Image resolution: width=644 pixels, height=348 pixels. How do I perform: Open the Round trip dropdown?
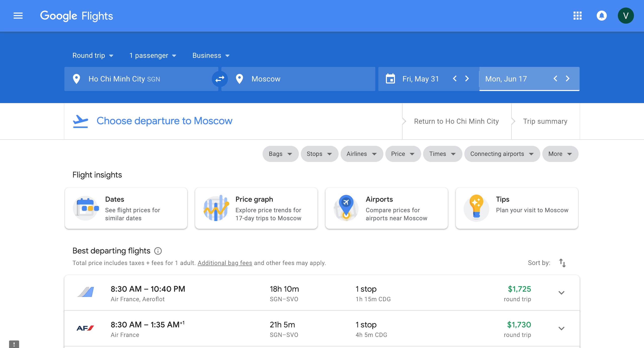click(x=93, y=56)
